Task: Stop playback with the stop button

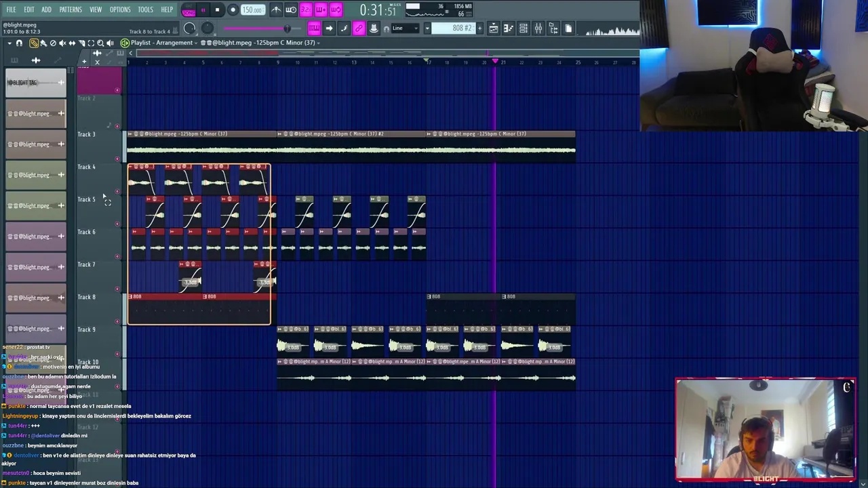Action: (217, 10)
